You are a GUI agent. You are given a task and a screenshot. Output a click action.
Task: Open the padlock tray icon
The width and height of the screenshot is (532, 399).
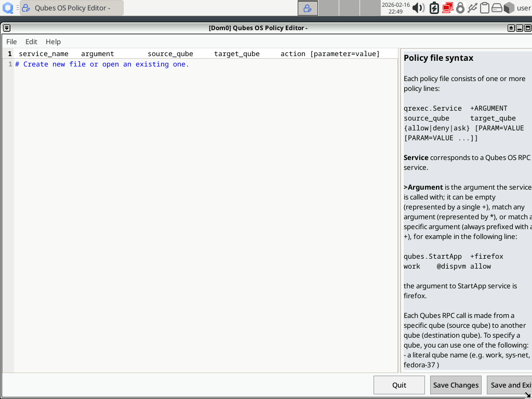click(x=460, y=8)
